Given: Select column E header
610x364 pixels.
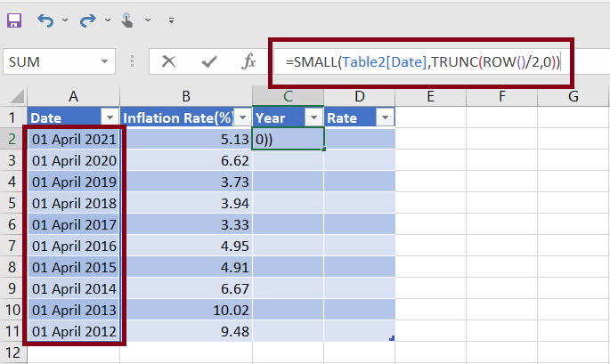Looking at the screenshot, I should coord(430,95).
